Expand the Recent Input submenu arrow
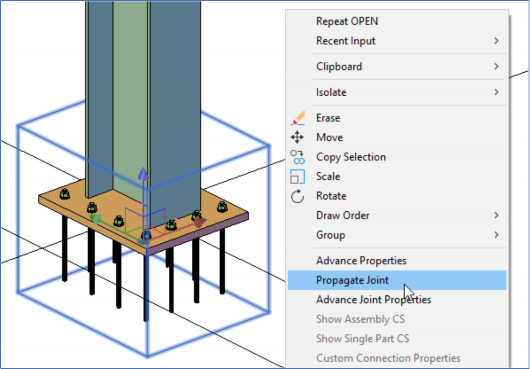530x369 pixels. coord(496,41)
